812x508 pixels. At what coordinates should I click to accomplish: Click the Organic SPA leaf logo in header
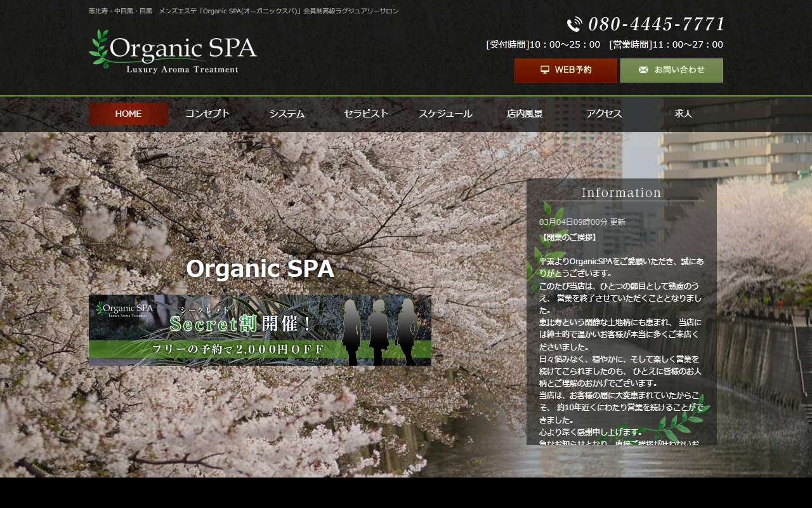pos(173,51)
